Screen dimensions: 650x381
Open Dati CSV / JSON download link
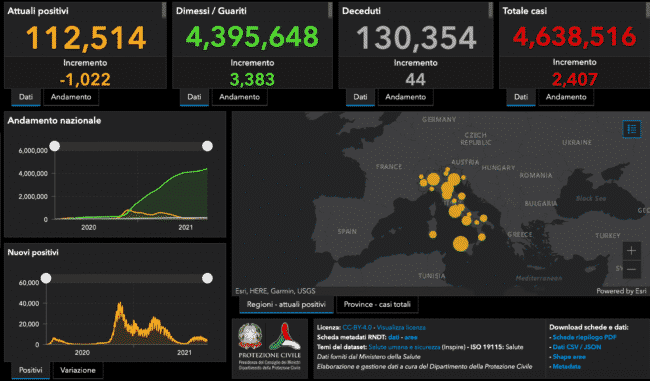point(577,347)
